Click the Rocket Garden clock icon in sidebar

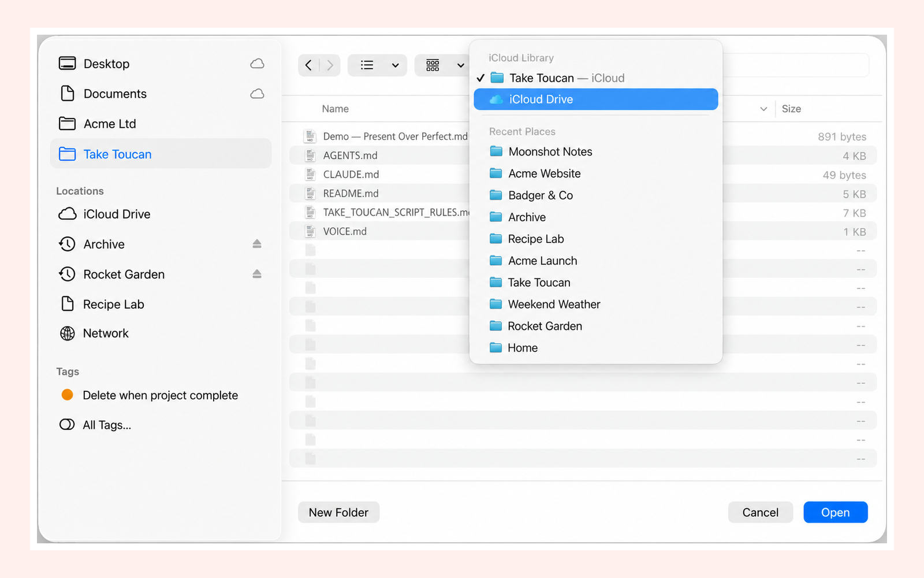coord(68,274)
